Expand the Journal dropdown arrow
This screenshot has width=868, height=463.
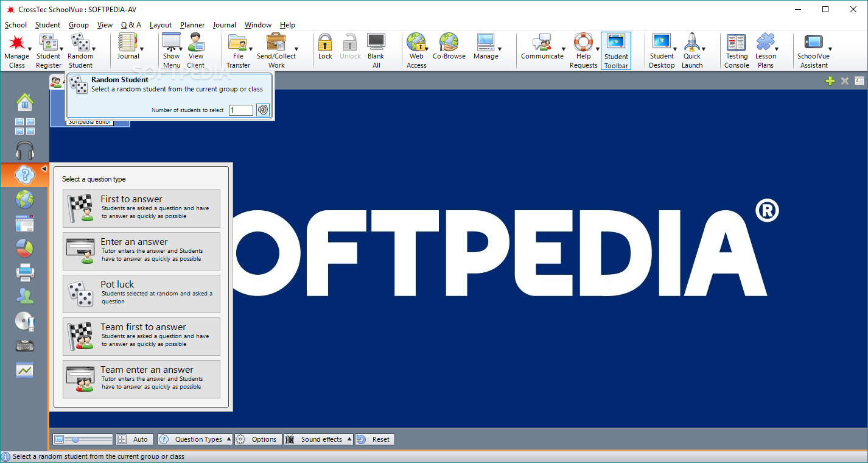141,50
